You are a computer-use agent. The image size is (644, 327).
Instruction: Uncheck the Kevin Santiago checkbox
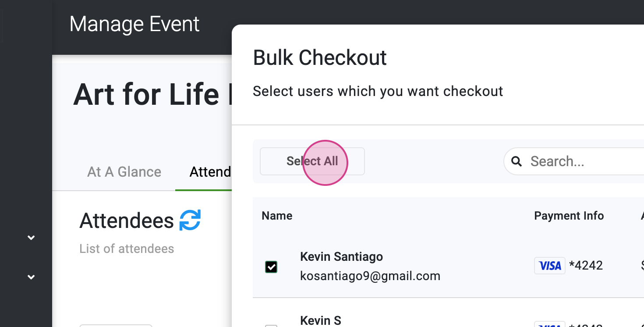[271, 267]
